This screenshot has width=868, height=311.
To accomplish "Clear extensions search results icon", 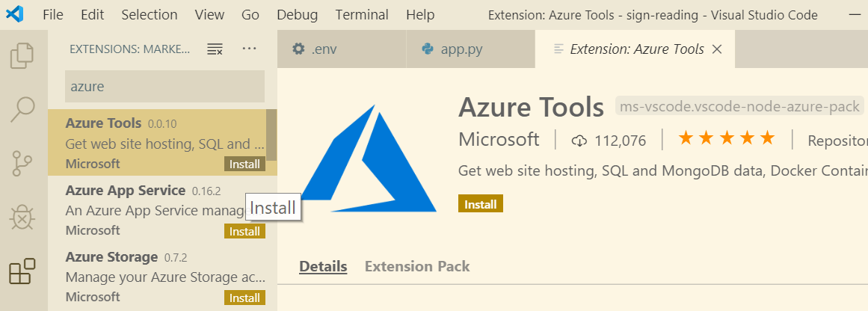I will [215, 49].
